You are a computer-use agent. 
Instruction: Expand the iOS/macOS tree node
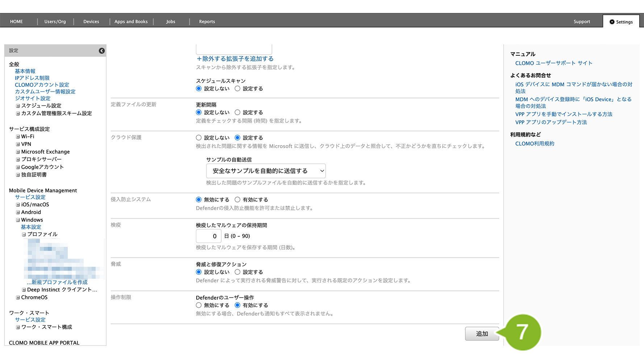(18, 205)
